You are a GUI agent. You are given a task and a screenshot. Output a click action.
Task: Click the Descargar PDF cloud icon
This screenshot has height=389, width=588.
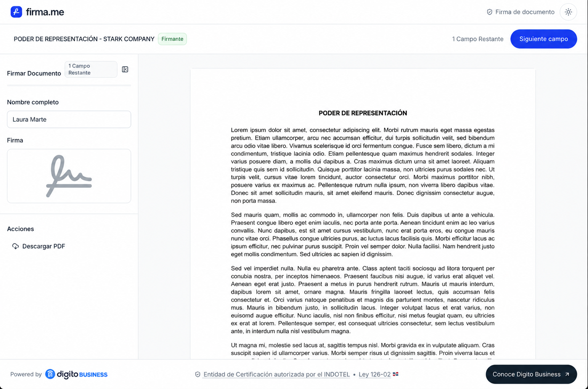(x=15, y=246)
